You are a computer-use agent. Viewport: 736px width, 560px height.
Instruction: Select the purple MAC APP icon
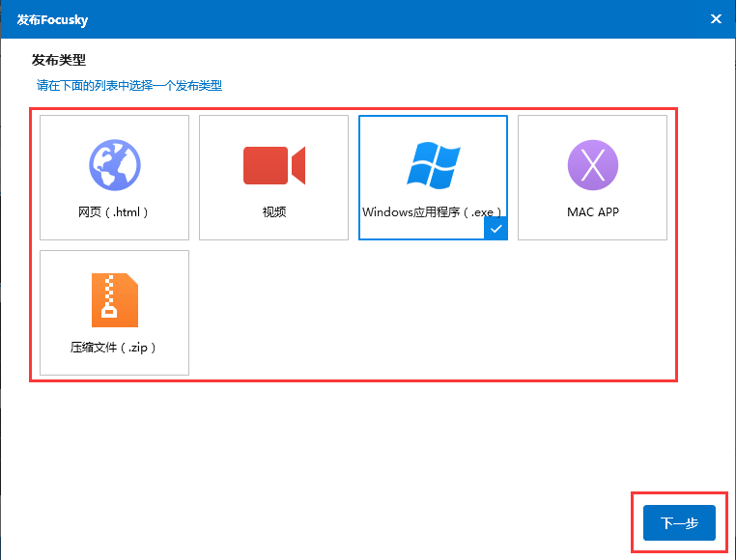pos(593,165)
